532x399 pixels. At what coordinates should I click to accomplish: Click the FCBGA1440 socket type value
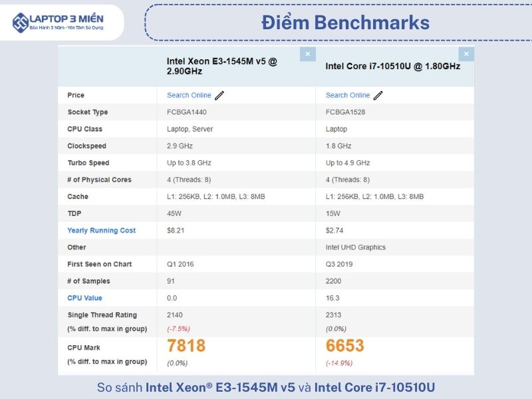pyautogui.click(x=187, y=112)
